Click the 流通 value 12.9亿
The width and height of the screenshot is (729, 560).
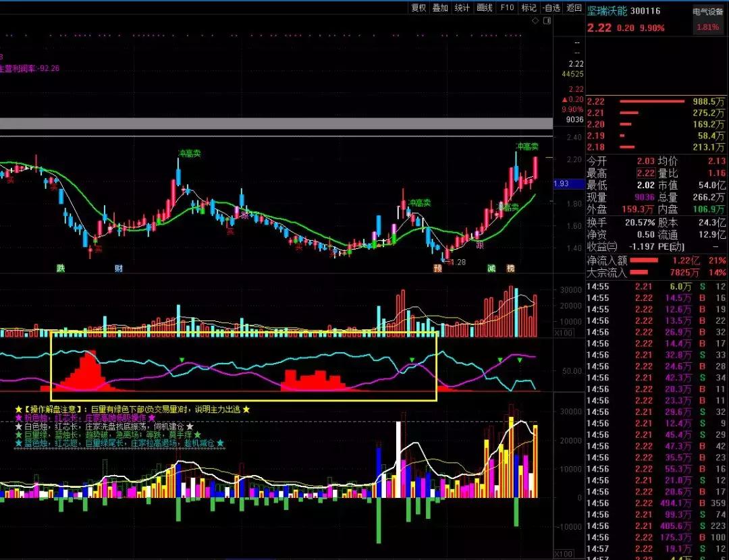[711, 235]
